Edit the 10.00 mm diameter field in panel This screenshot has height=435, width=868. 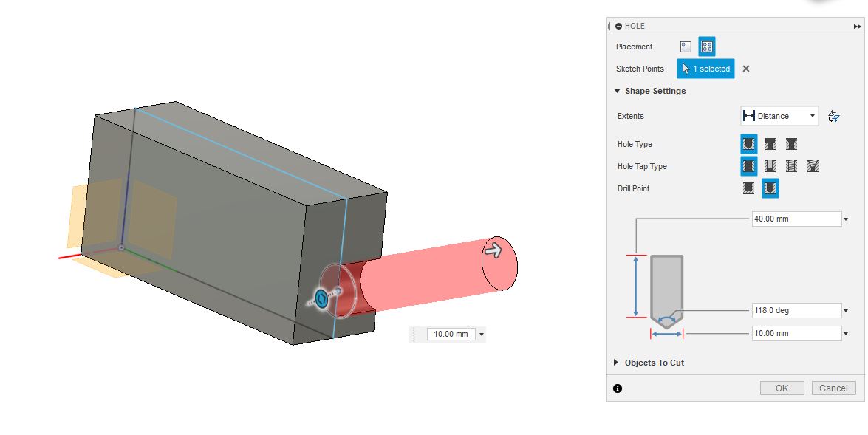coord(796,333)
